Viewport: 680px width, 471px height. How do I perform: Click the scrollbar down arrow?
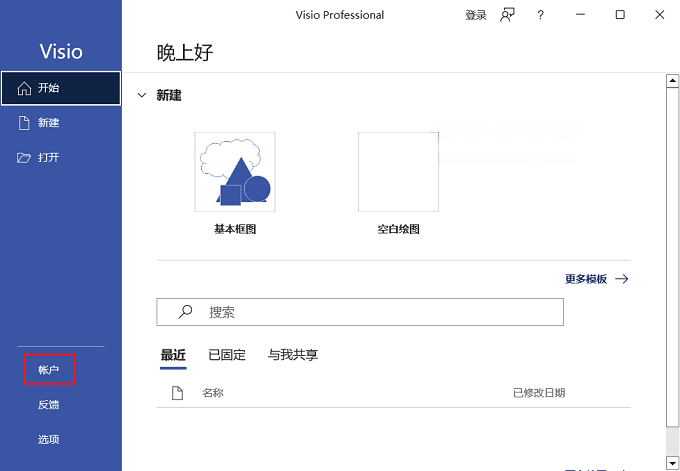click(673, 462)
